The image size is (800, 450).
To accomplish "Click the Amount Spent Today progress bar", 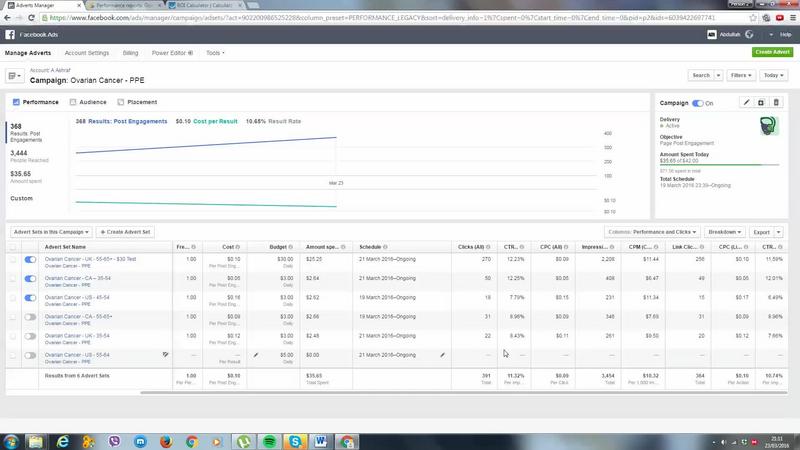I will (719, 165).
